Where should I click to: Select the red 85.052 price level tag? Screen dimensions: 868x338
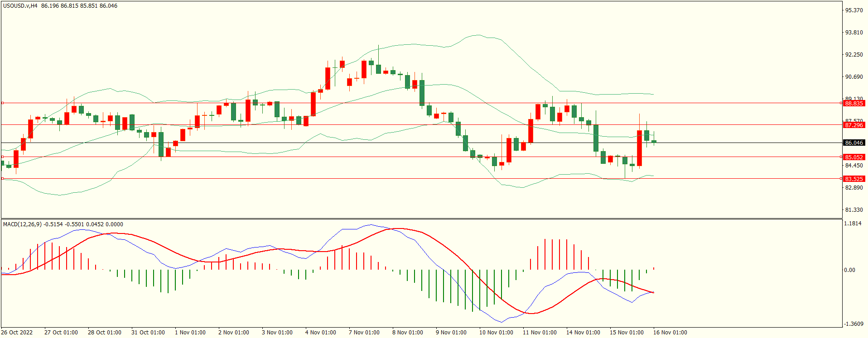854,157
